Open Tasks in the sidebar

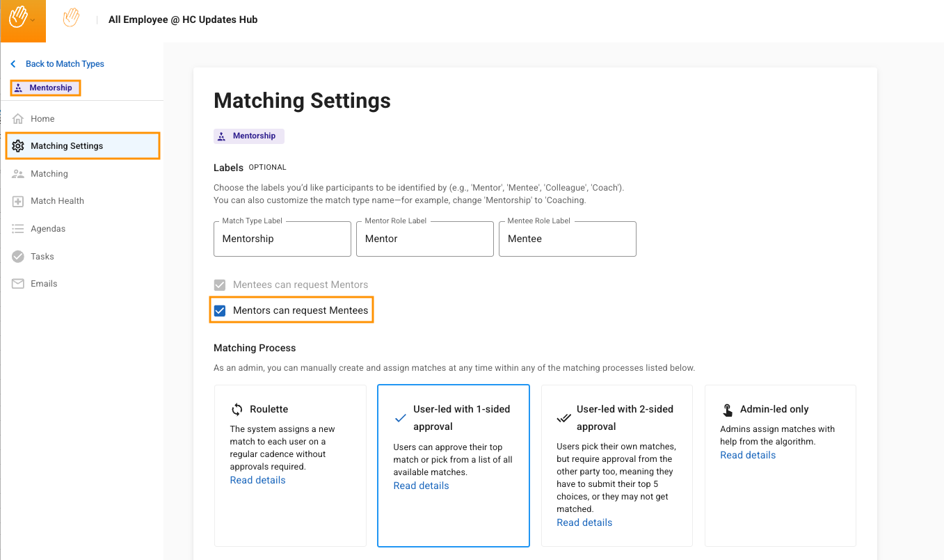42,257
